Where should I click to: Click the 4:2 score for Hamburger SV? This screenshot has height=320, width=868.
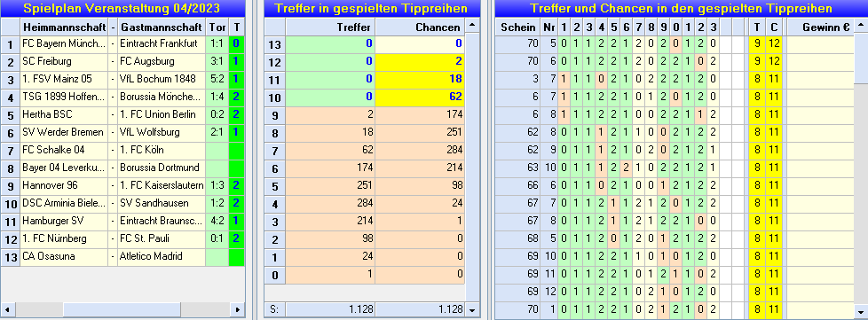(x=217, y=221)
